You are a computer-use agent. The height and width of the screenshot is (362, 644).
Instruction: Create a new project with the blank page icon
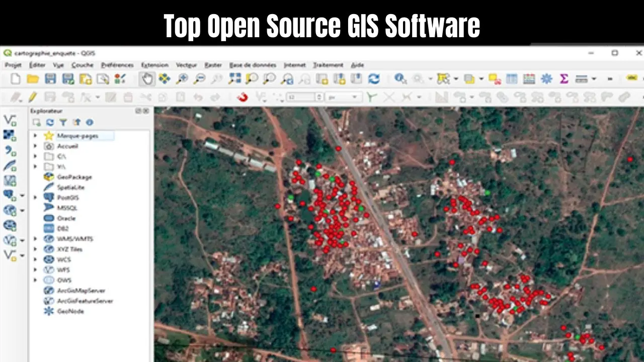pyautogui.click(x=16, y=78)
